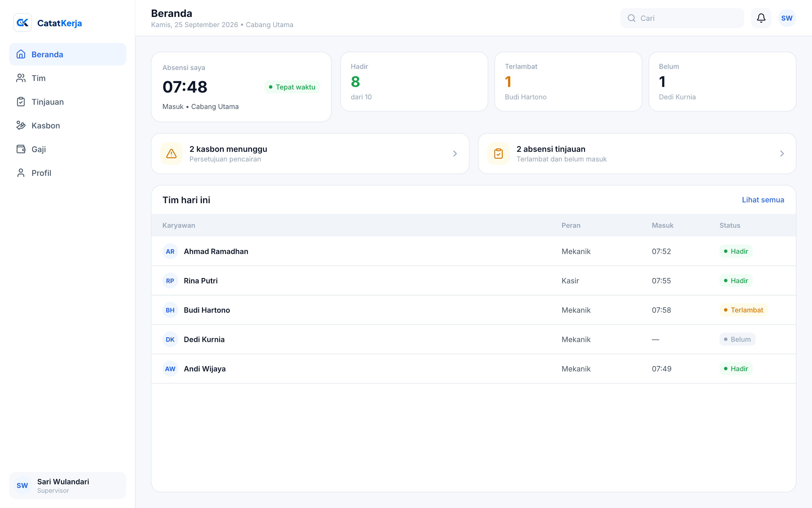Click the clipboard-check icon on the absensi tinjauan card
Viewport: 812px width, 508px height.
(x=498, y=154)
